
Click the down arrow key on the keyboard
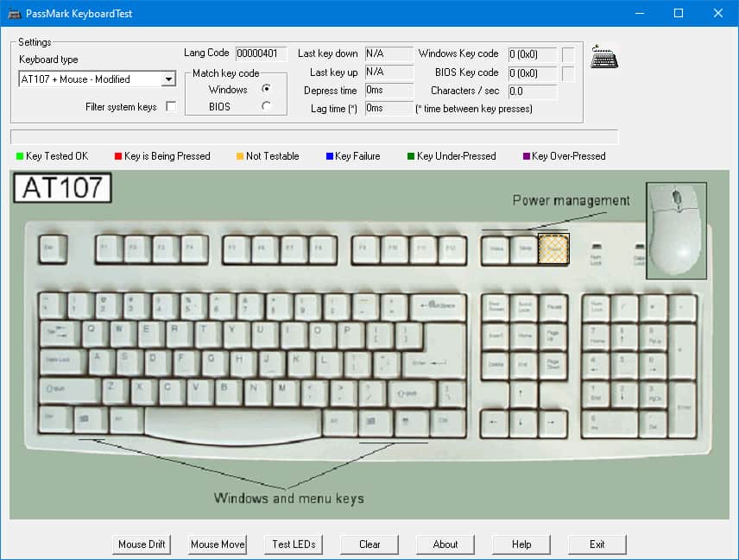(x=524, y=424)
